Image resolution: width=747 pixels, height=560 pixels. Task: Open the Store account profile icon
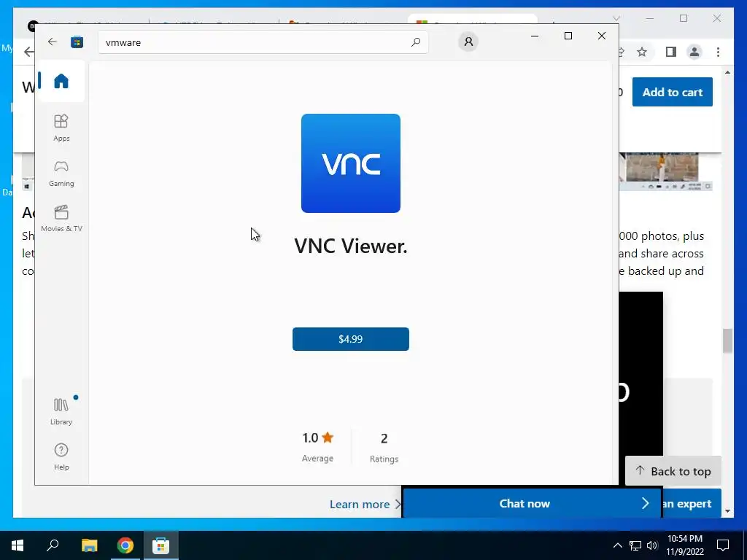click(468, 42)
